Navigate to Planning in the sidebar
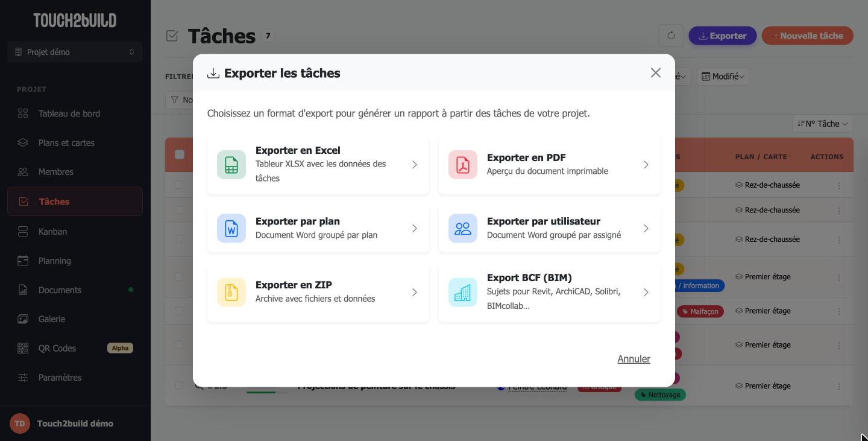The height and width of the screenshot is (441, 868). click(75, 261)
